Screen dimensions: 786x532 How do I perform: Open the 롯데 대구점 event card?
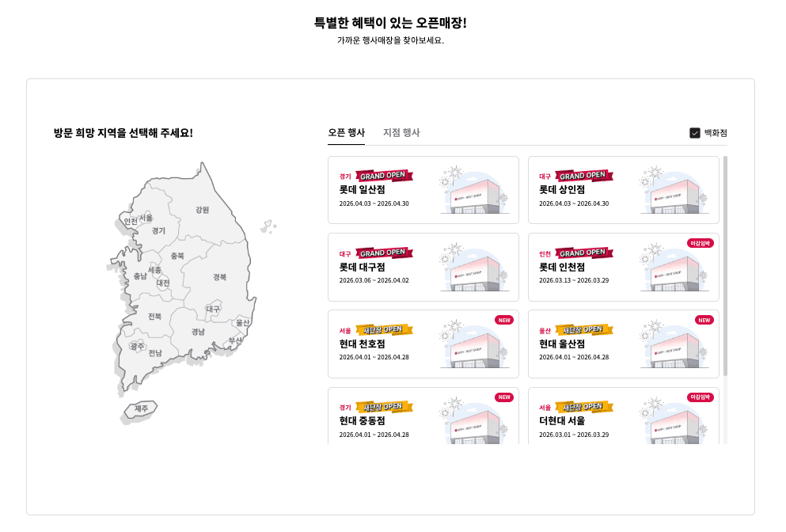423,267
